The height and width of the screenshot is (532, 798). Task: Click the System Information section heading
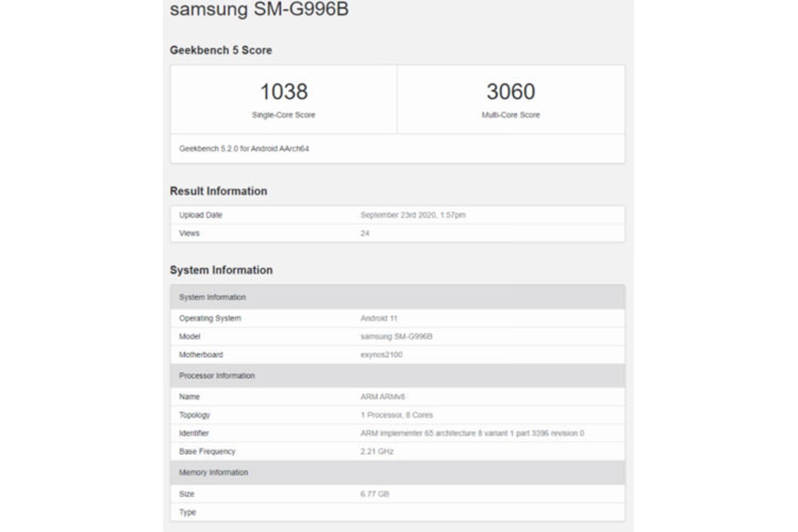[221, 270]
